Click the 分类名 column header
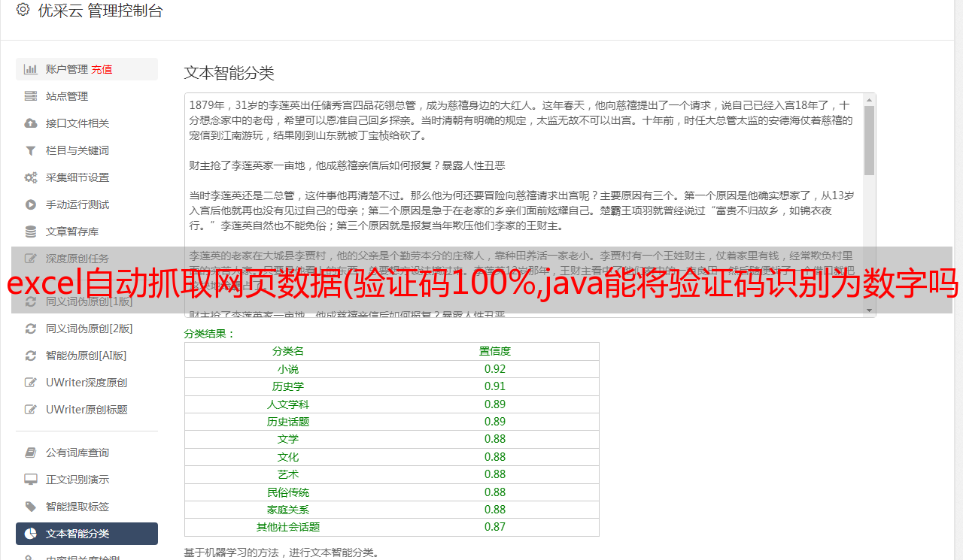Screen dimensions: 963x560 288,351
